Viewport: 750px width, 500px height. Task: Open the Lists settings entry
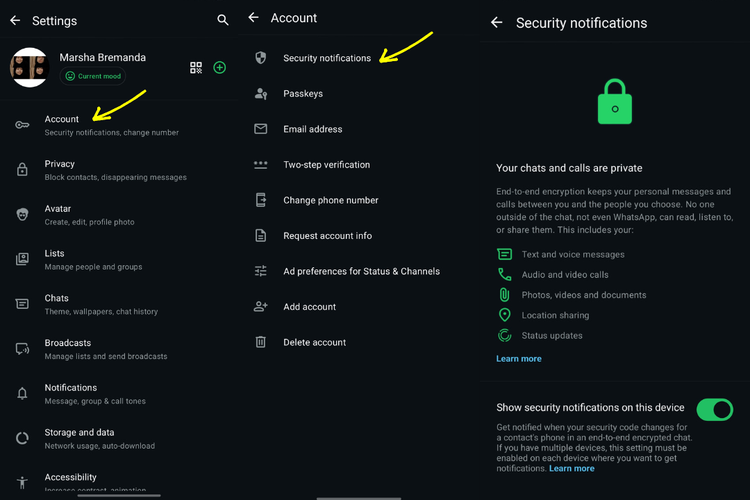point(119,259)
